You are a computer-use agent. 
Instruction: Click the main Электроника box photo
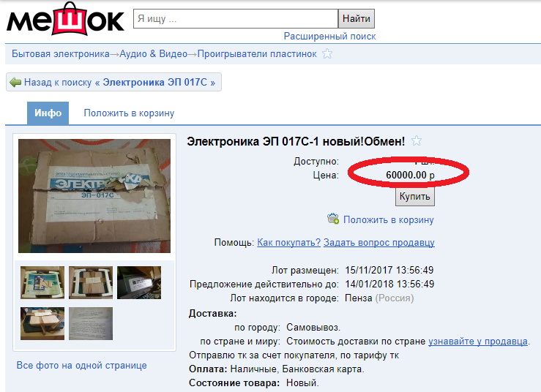tap(94, 196)
